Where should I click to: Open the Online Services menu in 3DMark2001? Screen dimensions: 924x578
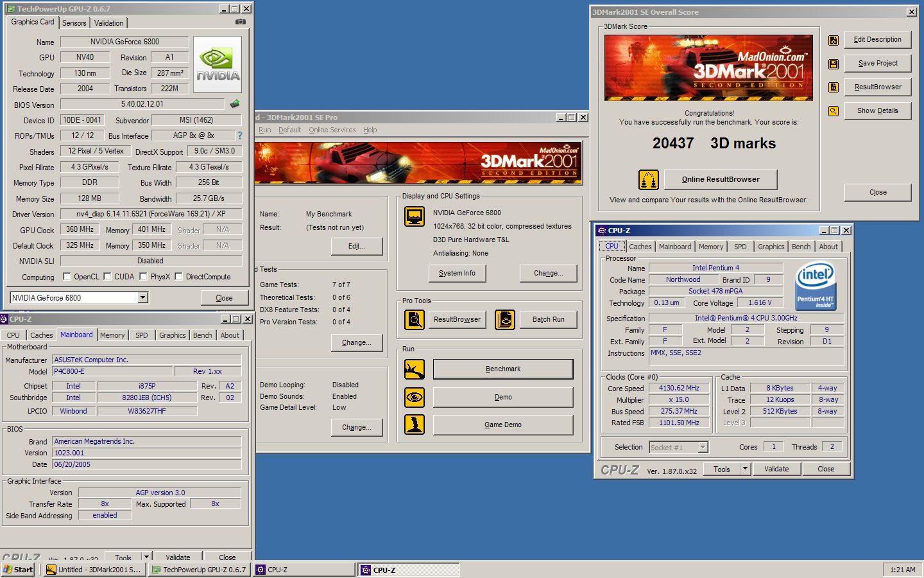point(332,130)
